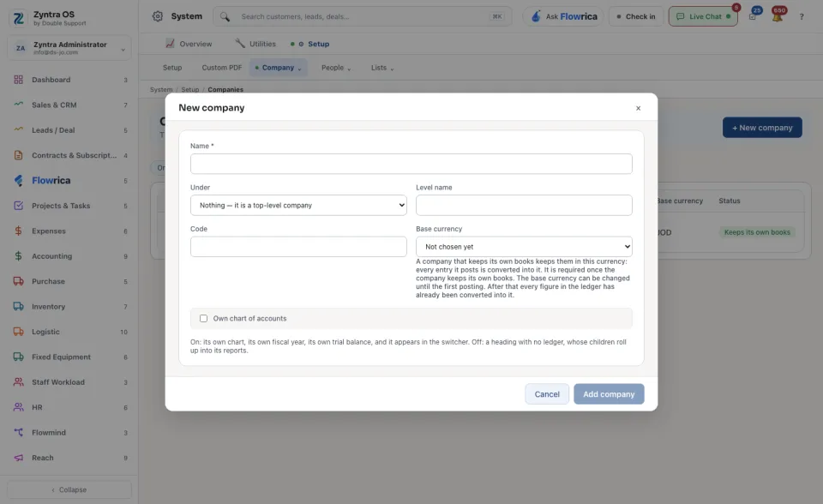Click the Check in button
The height and width of the screenshot is (504, 823).
[x=636, y=17]
